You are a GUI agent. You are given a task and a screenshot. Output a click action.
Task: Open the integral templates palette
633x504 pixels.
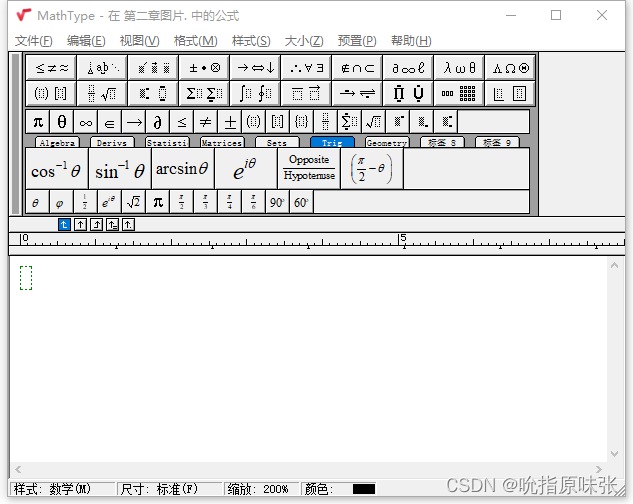coord(255,94)
